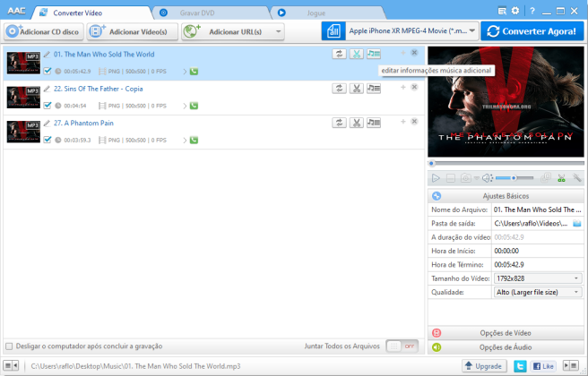Open the convert settings icon for Sins Of The Father
This screenshot has width=588, height=376.
point(339,89)
